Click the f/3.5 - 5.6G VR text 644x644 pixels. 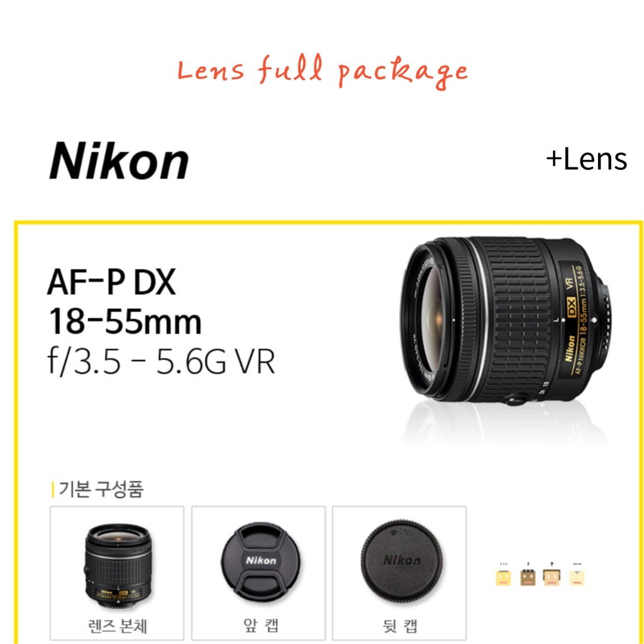(161, 362)
